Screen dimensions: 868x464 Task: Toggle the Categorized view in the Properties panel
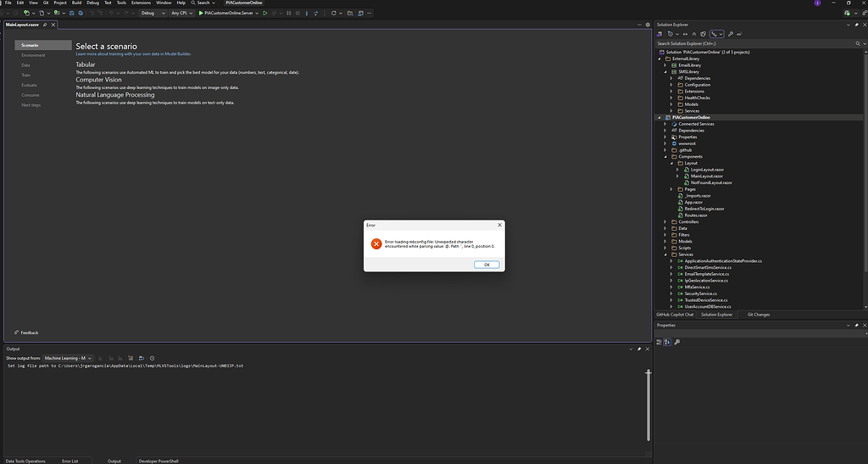point(660,342)
